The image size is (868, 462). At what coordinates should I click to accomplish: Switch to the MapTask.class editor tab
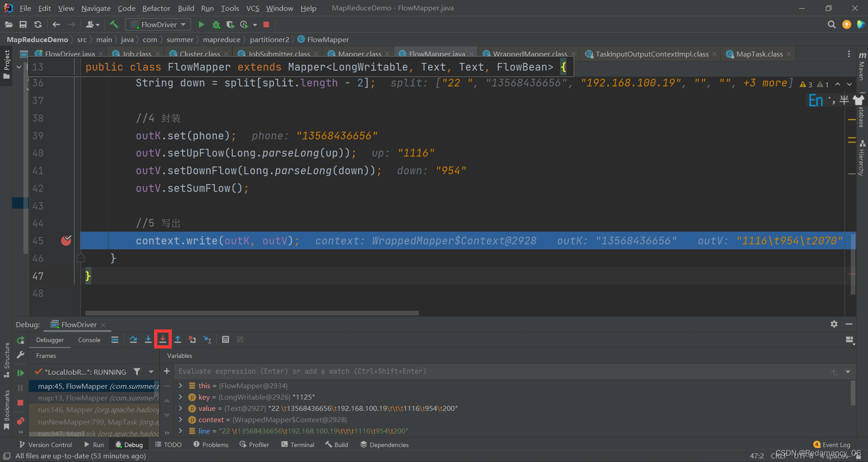pyautogui.click(x=759, y=54)
